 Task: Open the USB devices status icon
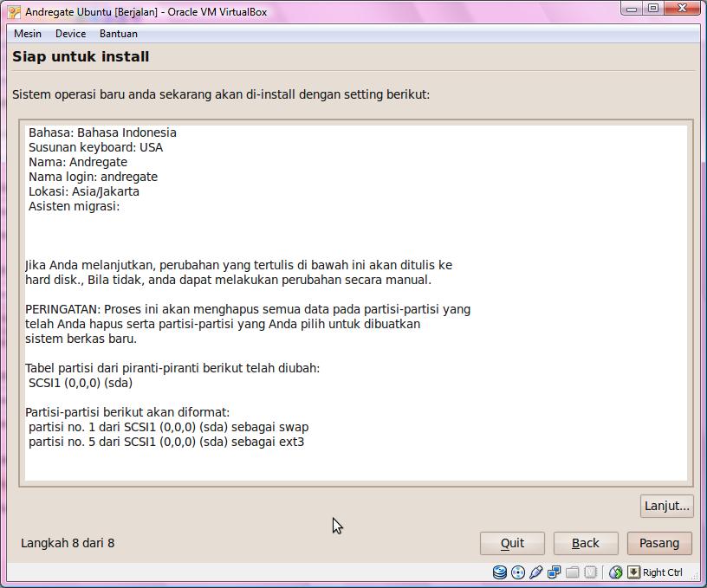point(536,572)
